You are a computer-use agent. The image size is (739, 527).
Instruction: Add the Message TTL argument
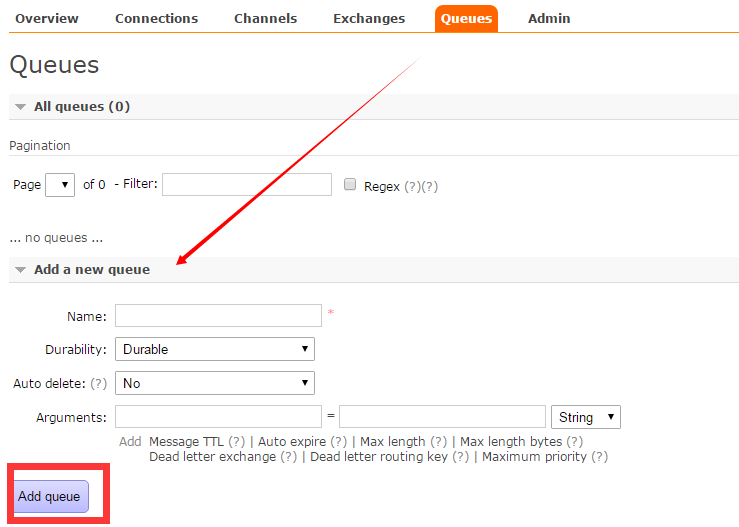pyautogui.click(x=186, y=441)
